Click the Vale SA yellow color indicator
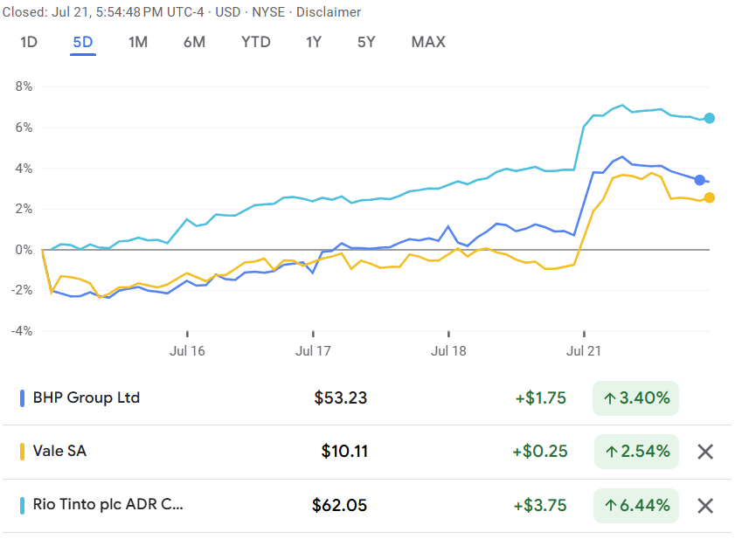 (22, 452)
